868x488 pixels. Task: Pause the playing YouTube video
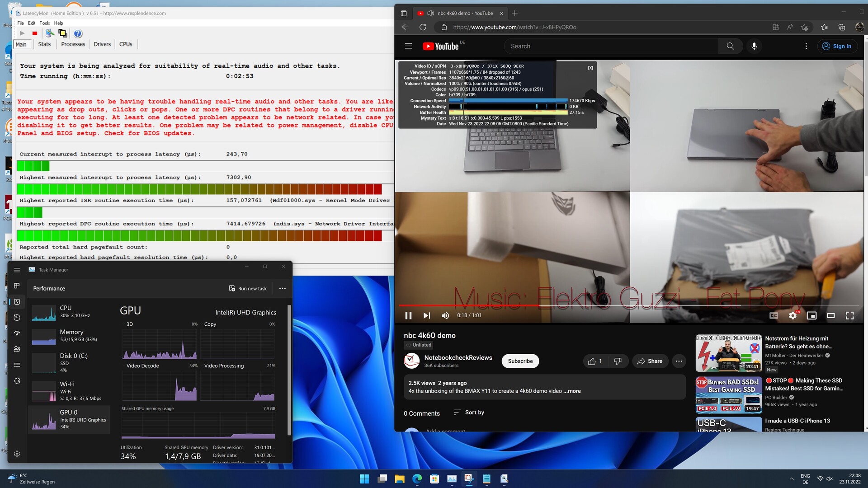tap(408, 315)
